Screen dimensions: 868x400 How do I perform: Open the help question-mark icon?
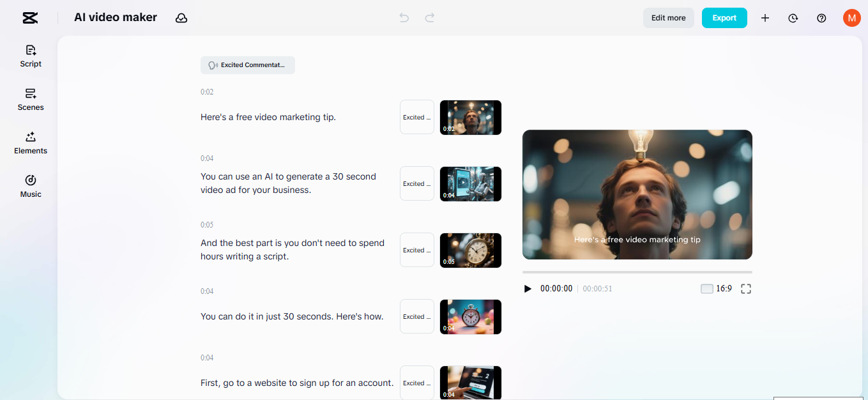pos(821,18)
